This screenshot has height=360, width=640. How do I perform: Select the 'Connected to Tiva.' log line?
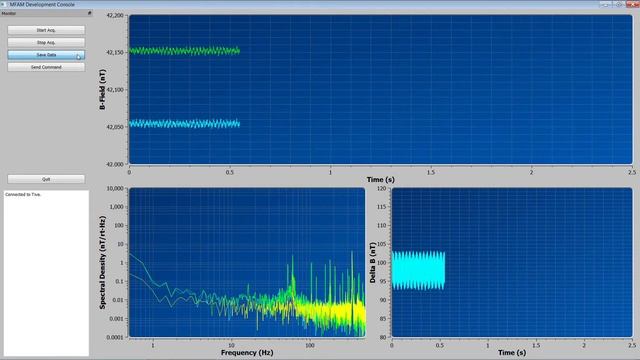[x=23, y=195]
